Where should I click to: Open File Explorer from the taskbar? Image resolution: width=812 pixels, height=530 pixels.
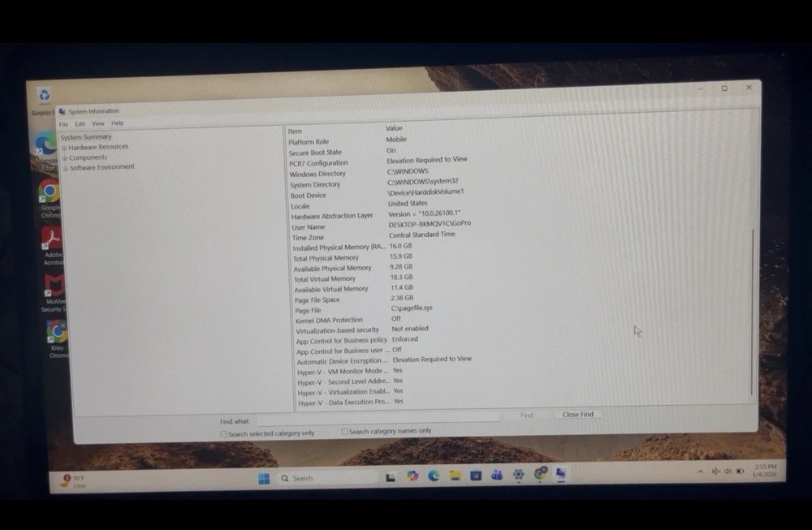(456, 476)
